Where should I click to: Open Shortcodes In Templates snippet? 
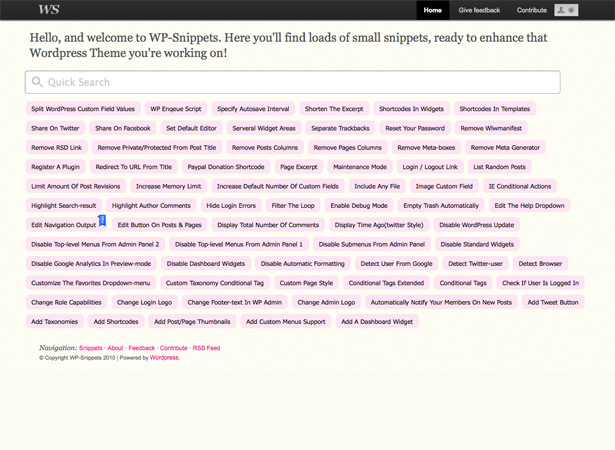[x=495, y=109]
